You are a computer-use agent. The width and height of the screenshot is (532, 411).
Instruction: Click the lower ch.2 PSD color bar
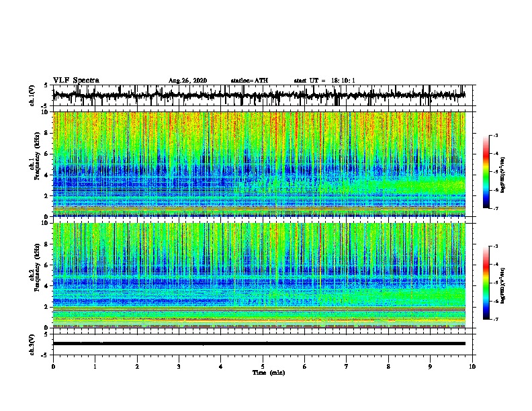(x=486, y=283)
